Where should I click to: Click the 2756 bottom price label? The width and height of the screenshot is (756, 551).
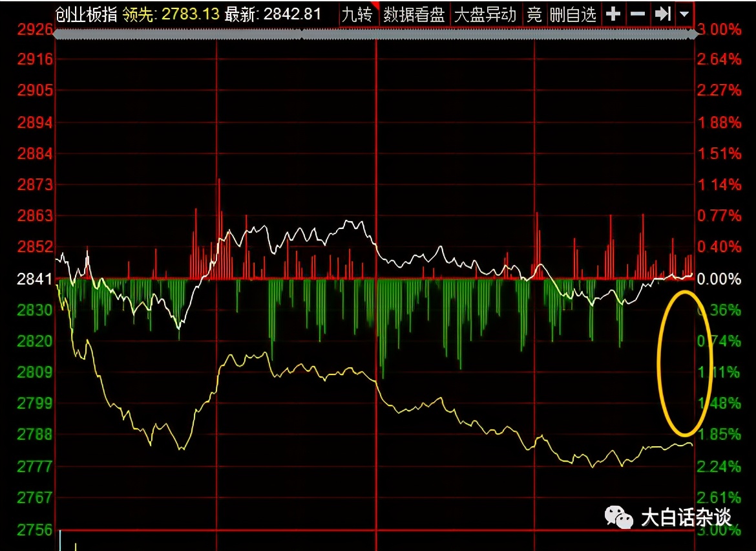pyautogui.click(x=35, y=530)
